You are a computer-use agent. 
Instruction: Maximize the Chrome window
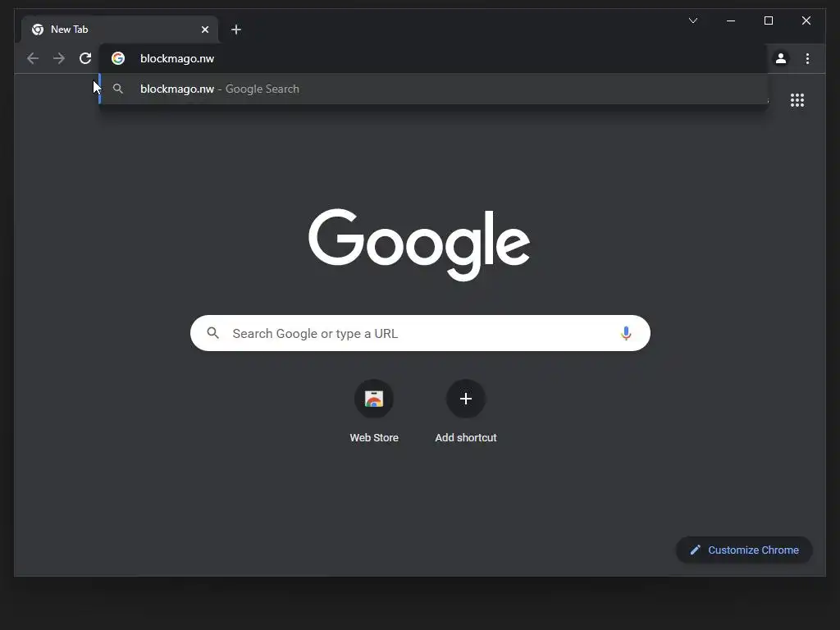[768, 21]
